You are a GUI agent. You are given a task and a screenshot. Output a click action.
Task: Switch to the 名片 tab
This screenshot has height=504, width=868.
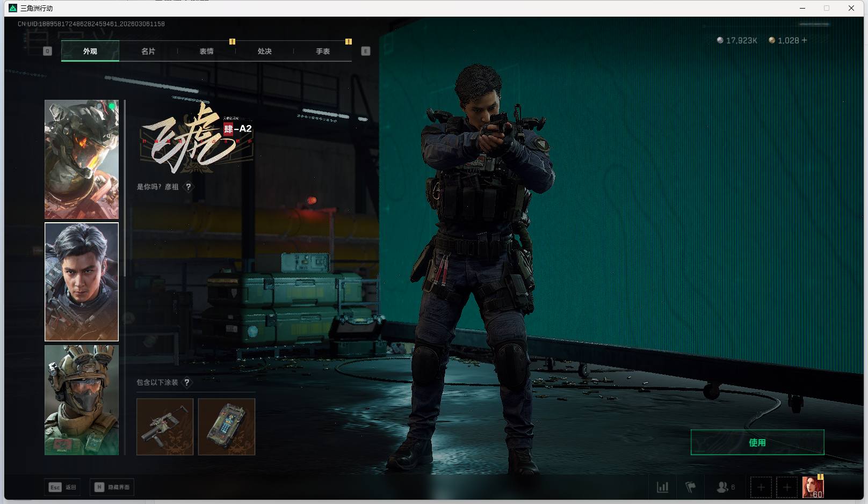148,52
